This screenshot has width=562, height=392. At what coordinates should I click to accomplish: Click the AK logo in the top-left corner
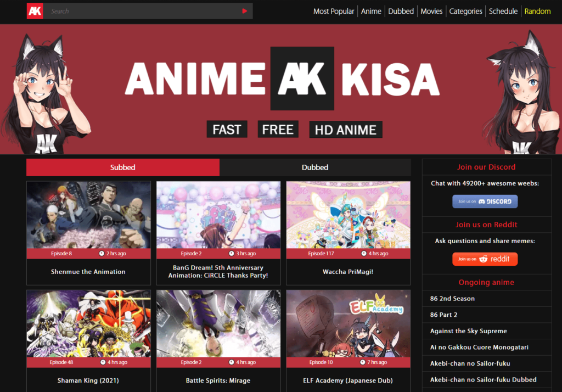(x=35, y=11)
